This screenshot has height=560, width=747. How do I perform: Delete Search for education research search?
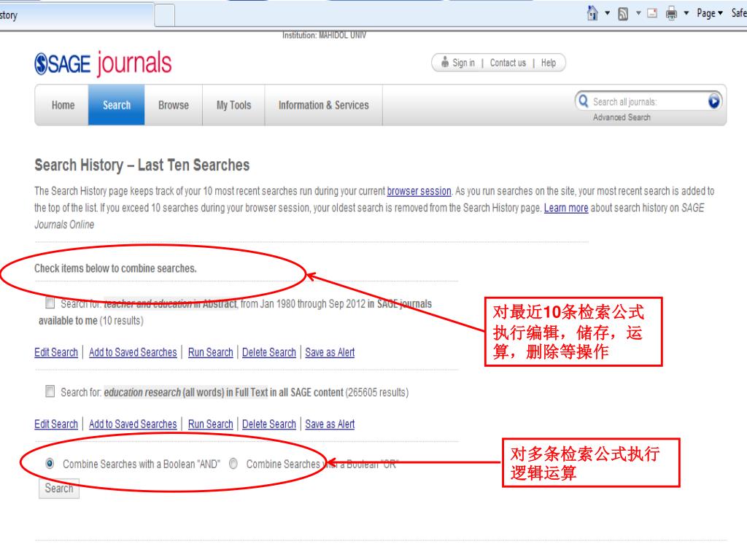pyautogui.click(x=269, y=424)
